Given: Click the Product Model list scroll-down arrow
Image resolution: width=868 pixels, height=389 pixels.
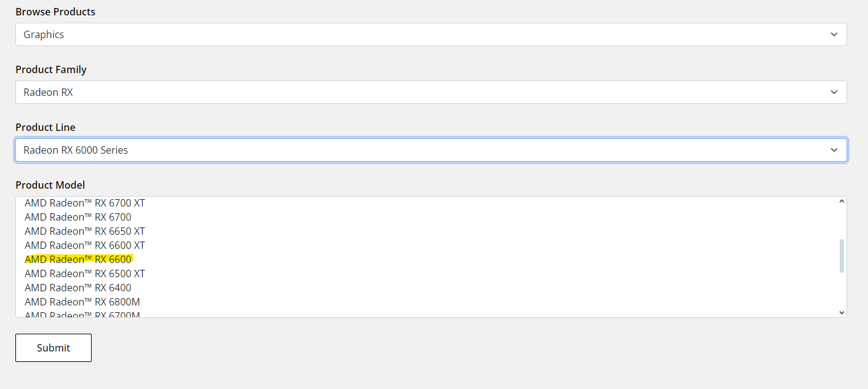Looking at the screenshot, I should [x=842, y=312].
